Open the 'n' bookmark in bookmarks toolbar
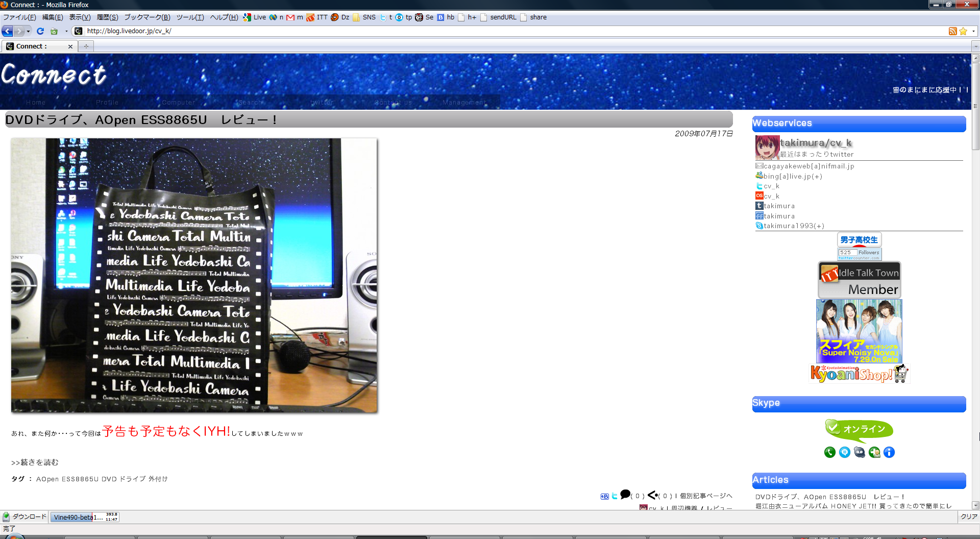The width and height of the screenshot is (980, 539). click(x=276, y=17)
